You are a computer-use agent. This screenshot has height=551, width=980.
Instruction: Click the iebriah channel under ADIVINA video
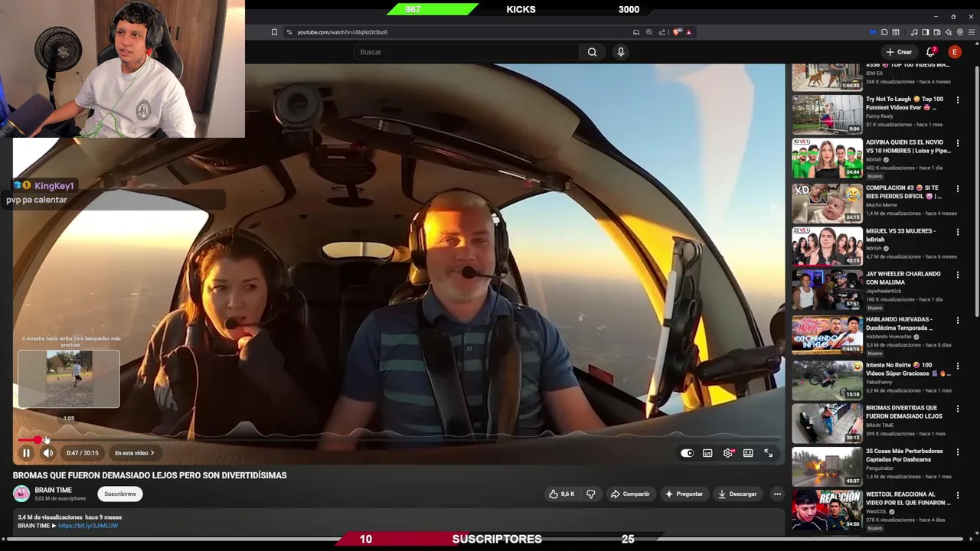(x=874, y=160)
